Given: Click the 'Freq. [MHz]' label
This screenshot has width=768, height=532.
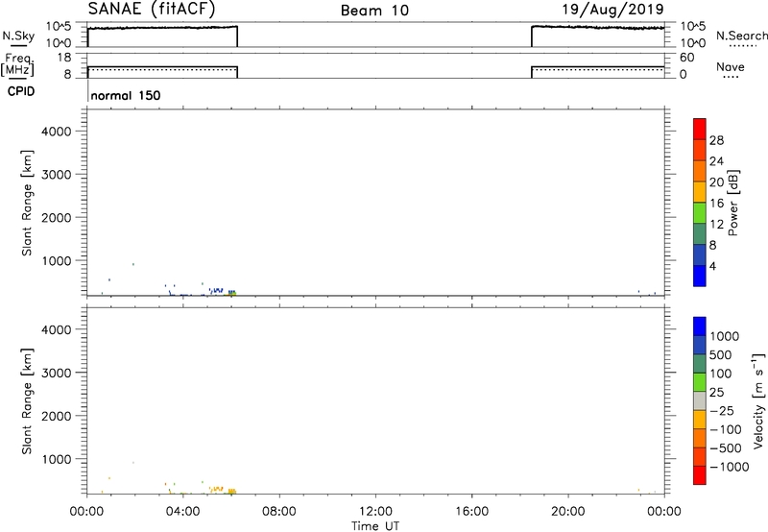Looking at the screenshot, I should click(x=18, y=64).
